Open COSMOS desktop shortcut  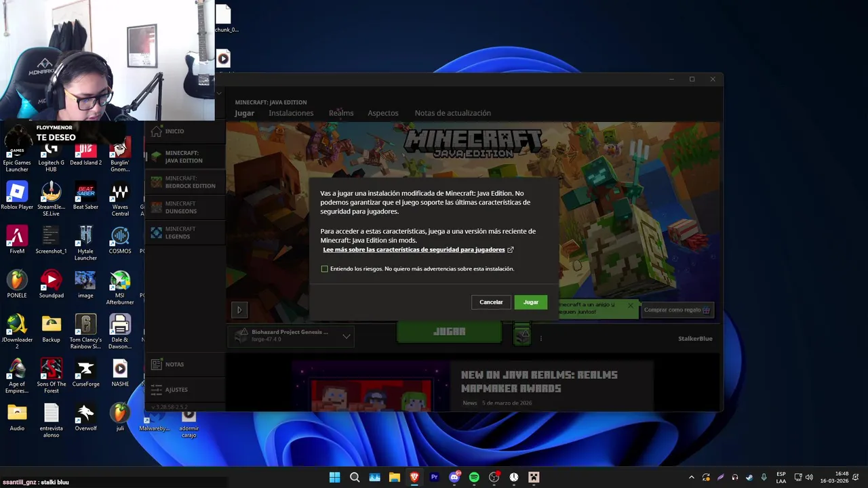pyautogui.click(x=120, y=239)
